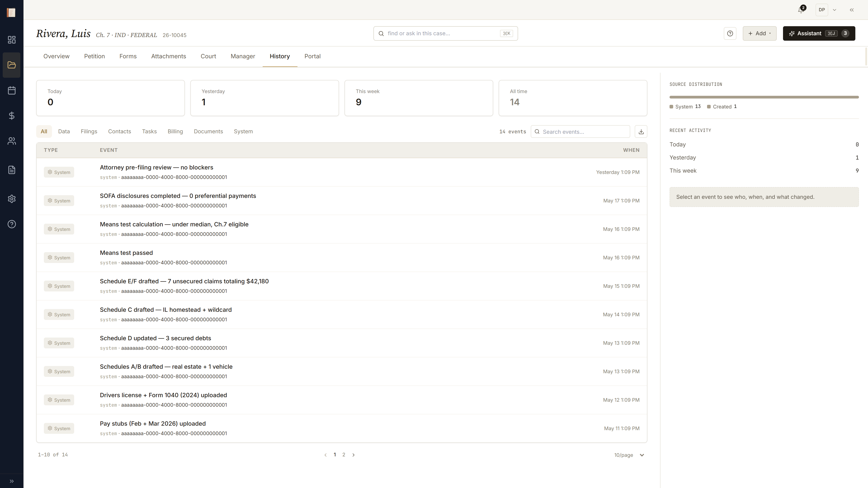Select the History tab
Viewport: 868px width, 488px height.
[x=280, y=56]
